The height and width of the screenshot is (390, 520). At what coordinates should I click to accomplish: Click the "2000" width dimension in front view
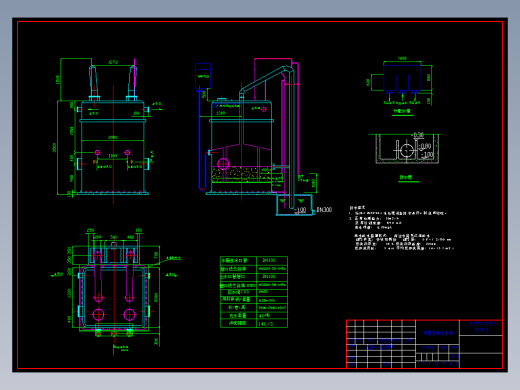(113, 137)
